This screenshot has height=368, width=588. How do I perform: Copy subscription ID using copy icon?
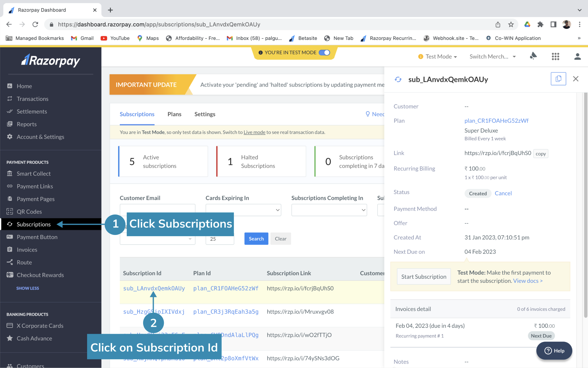click(558, 79)
